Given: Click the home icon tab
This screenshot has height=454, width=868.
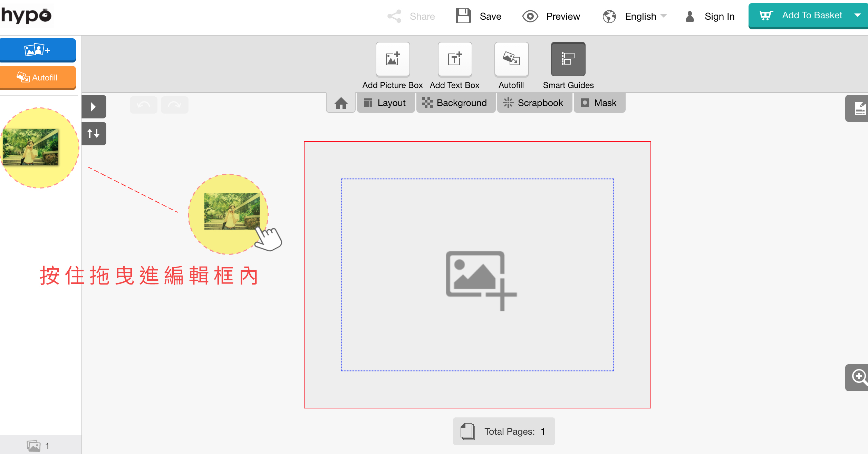Looking at the screenshot, I should 341,103.
